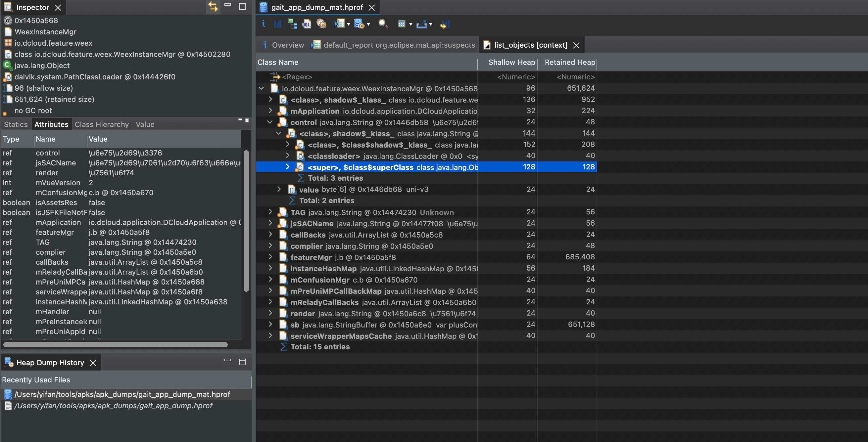
Task: Minimize the Inspector panel
Action: pyautogui.click(x=228, y=6)
